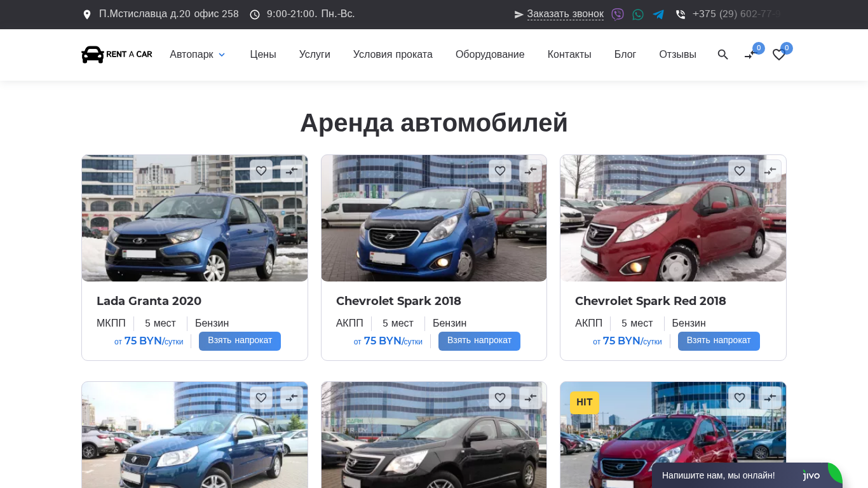Expand the Автопарк dropdown menu
The height and width of the screenshot is (488, 868).
pyautogui.click(x=198, y=55)
